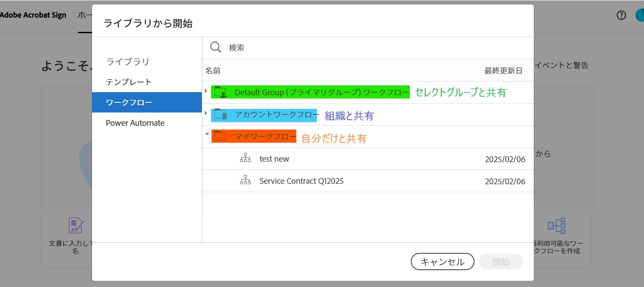
Task: Click the reusable workflow creation icon
Action: [x=557, y=225]
